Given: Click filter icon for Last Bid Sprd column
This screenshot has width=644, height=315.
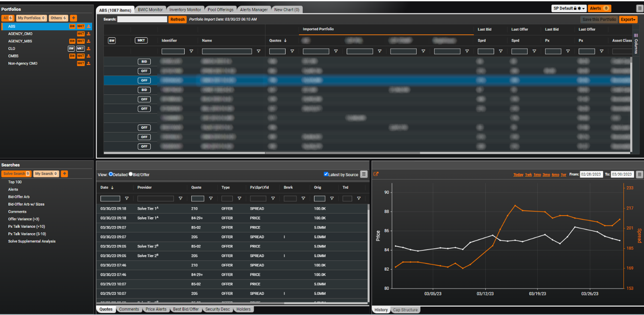Looking at the screenshot, I should click(501, 51).
